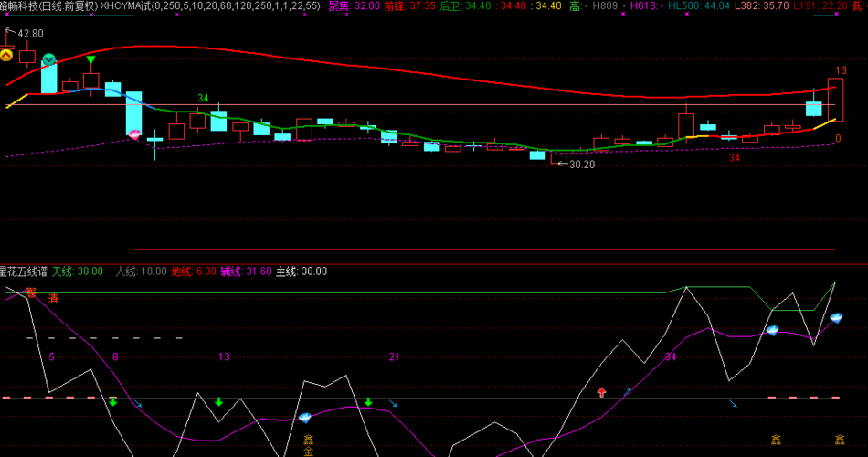Click the rightmost 鑫 gold label
The height and width of the screenshot is (457, 868).
coord(840,440)
